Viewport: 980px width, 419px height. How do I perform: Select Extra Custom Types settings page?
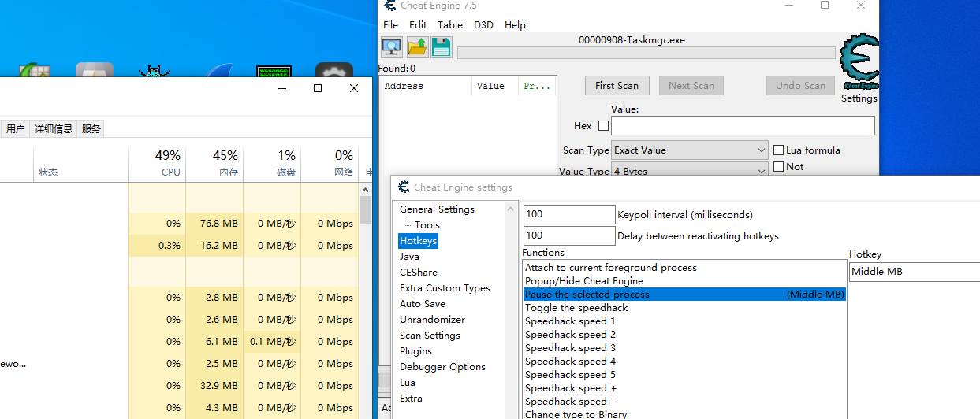(x=445, y=288)
